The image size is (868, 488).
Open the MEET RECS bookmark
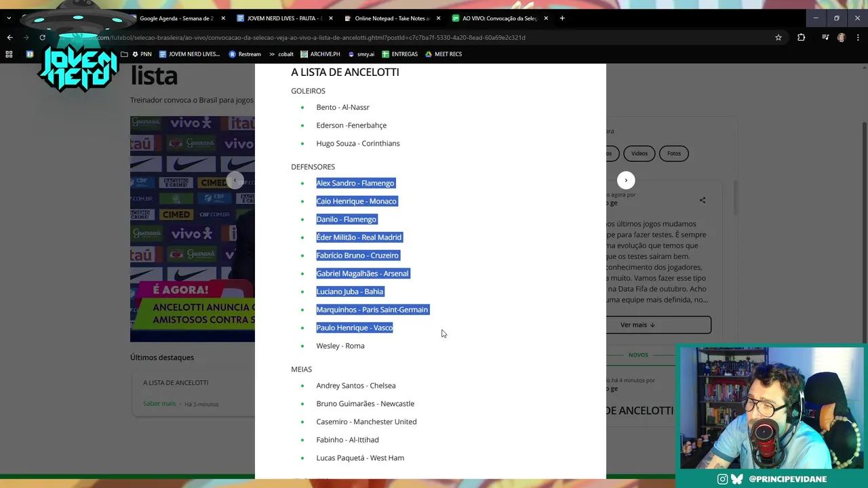click(443, 54)
